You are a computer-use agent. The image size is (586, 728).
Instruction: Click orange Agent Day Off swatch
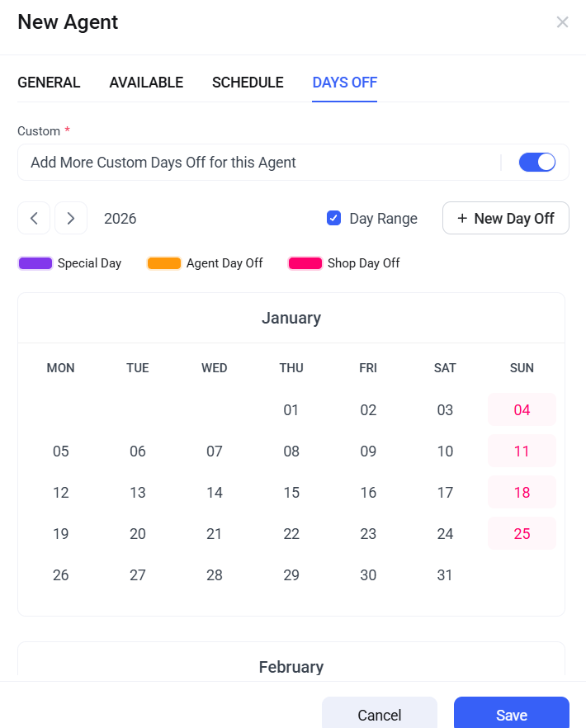click(x=164, y=263)
